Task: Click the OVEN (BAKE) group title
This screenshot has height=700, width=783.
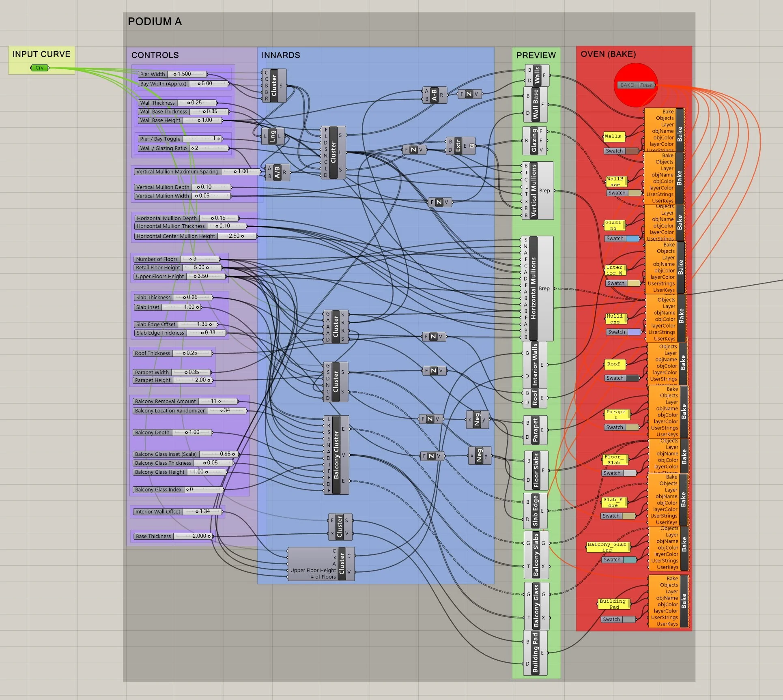Action: tap(608, 54)
